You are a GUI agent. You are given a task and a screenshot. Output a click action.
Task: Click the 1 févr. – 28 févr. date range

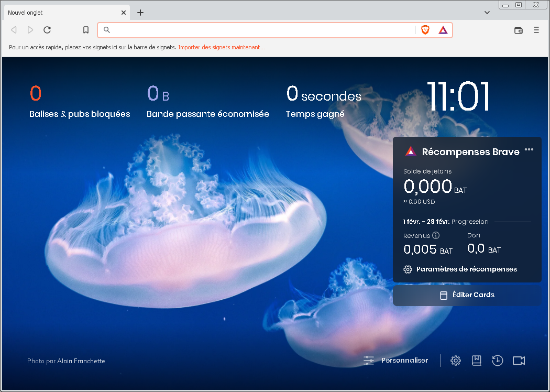pyautogui.click(x=426, y=222)
